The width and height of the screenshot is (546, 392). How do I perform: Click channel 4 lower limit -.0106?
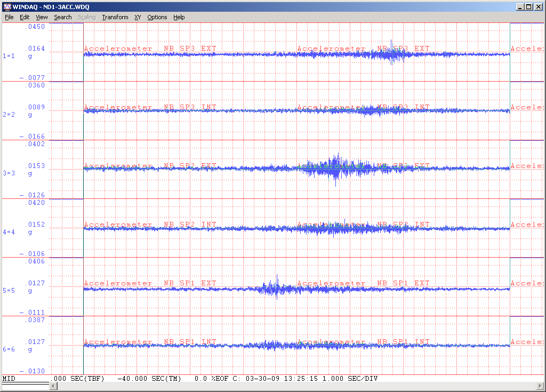pos(33,254)
